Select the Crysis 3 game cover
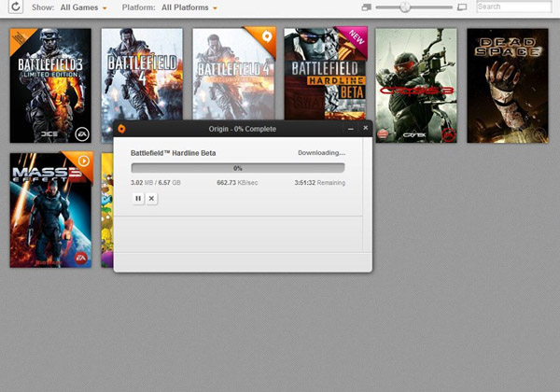 coord(416,86)
